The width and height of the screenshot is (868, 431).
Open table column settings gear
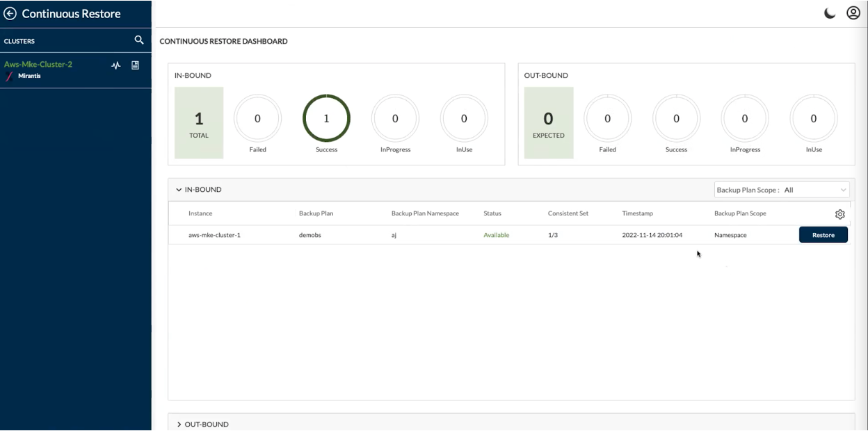(x=839, y=214)
